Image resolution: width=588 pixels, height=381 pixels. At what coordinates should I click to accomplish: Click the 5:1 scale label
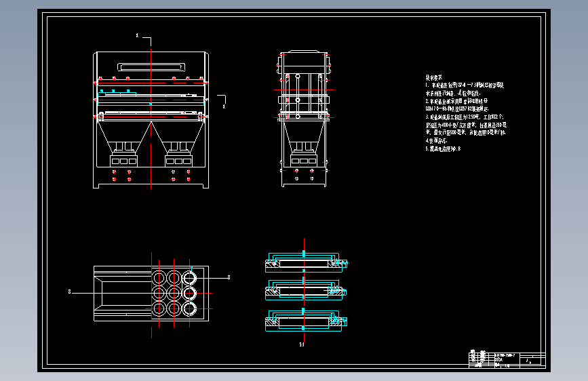pos(302,344)
